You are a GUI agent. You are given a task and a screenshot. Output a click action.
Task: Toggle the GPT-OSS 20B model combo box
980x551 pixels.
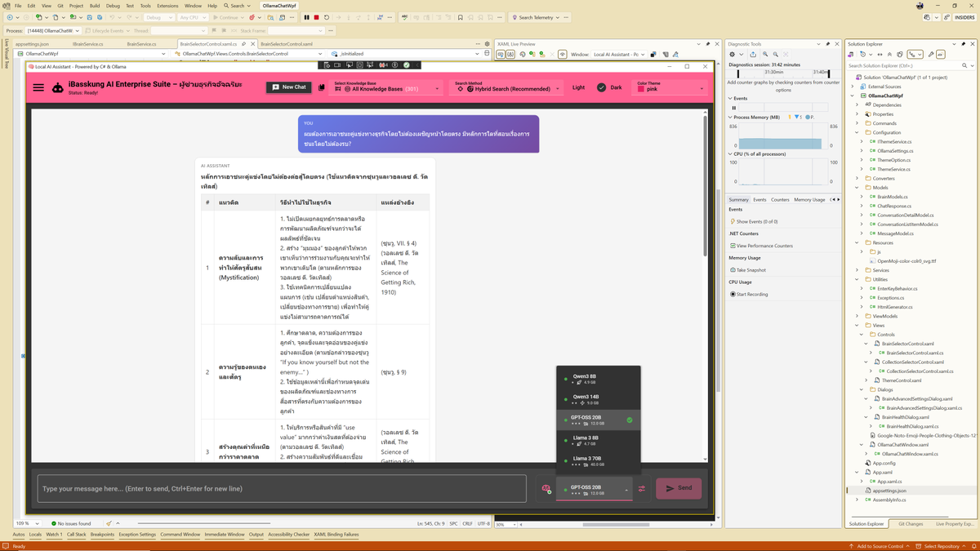594,489
